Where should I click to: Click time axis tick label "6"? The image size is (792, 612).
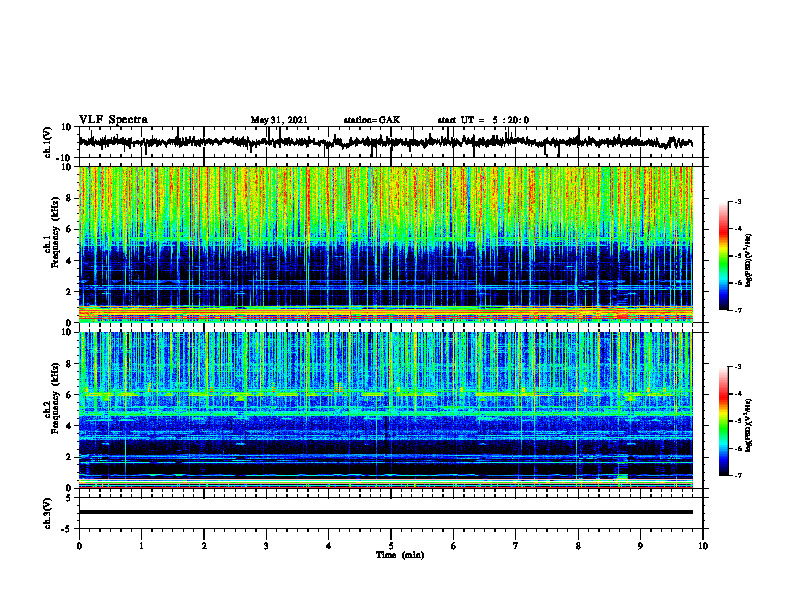pyautogui.click(x=454, y=546)
